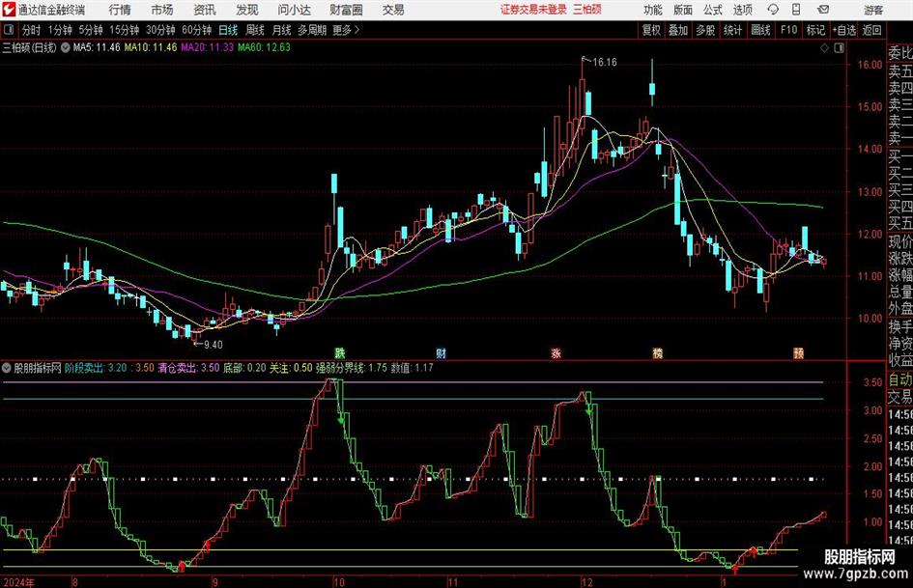Screen dimensions: 913x588
Task: Click the 证券交易未登录 status link
Action: (533, 10)
